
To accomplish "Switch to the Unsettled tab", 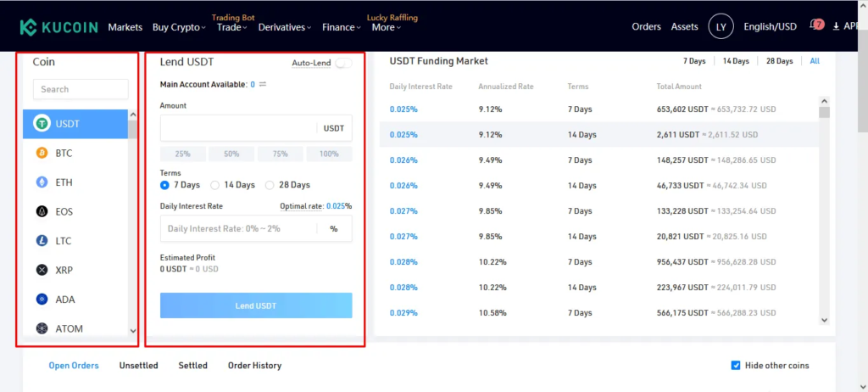I will coord(138,366).
